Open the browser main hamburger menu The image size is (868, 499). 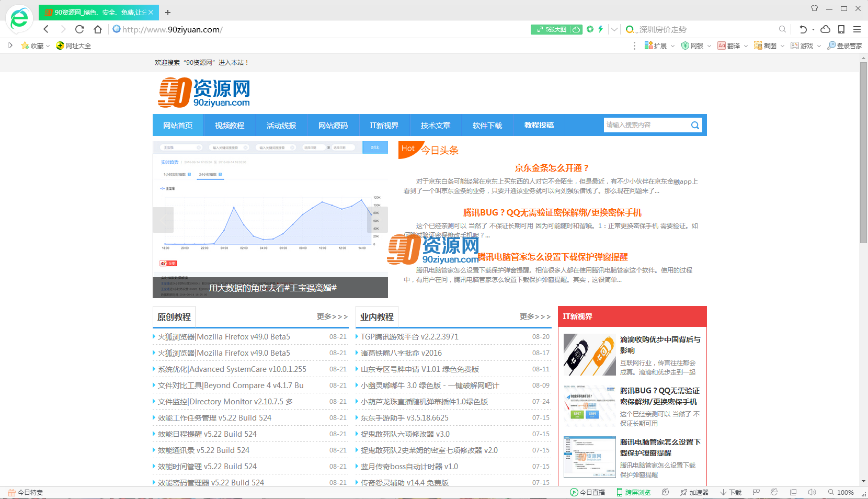point(857,29)
